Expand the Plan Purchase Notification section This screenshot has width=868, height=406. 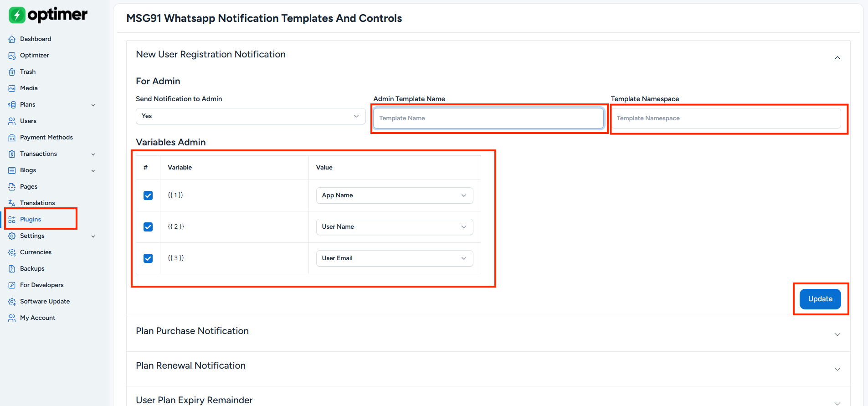pyautogui.click(x=837, y=334)
